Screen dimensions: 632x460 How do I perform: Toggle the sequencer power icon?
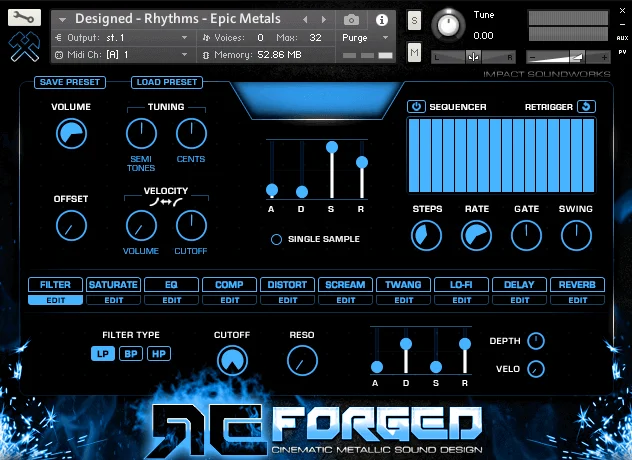pyautogui.click(x=416, y=106)
